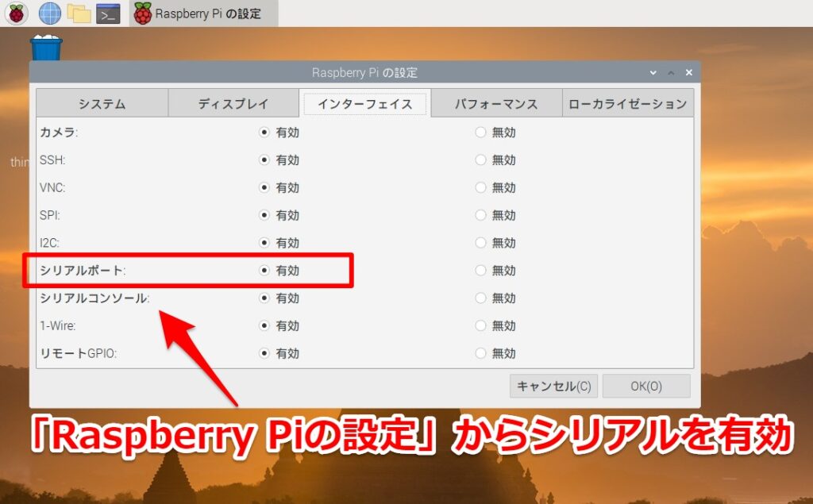Image resolution: width=813 pixels, height=504 pixels.
Task: Set リモートGPIO to 無効
Action: [x=481, y=353]
